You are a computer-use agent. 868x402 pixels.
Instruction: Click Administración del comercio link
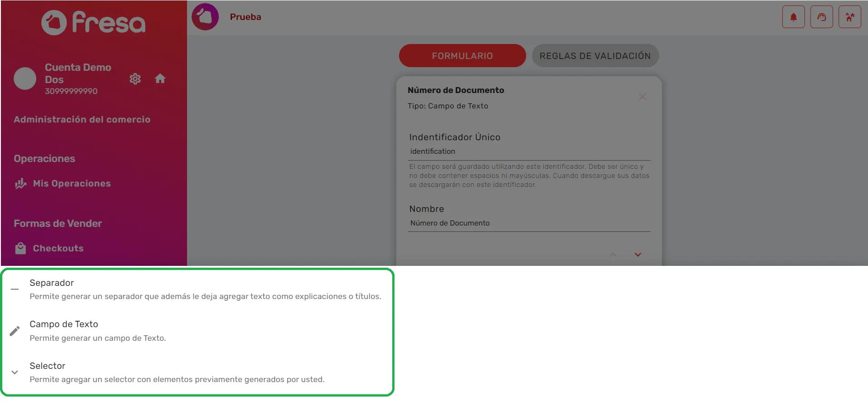(82, 119)
